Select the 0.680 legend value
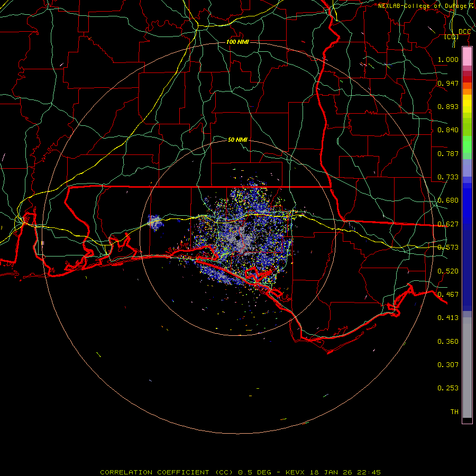Image resolution: width=476 pixels, height=476 pixels. pyautogui.click(x=448, y=200)
